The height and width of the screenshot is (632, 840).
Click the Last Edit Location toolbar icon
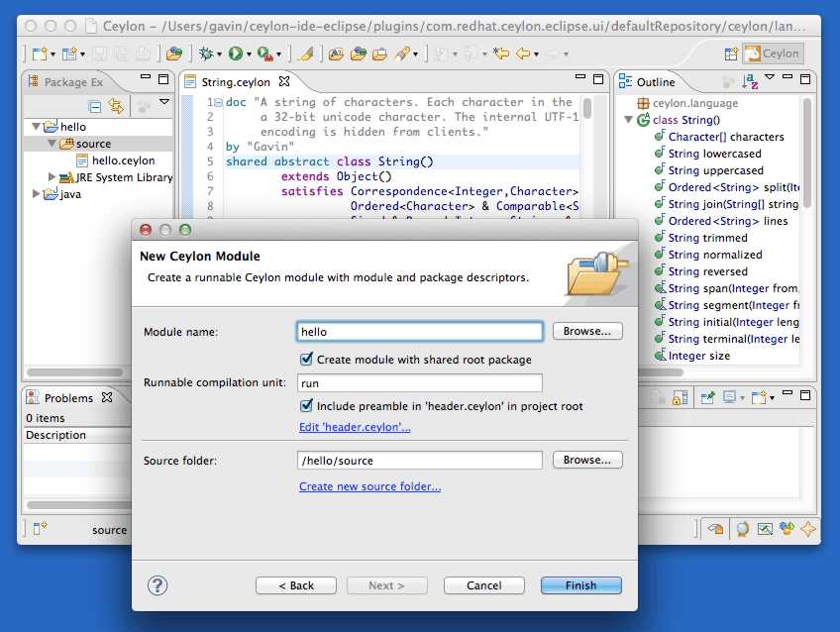(501, 53)
